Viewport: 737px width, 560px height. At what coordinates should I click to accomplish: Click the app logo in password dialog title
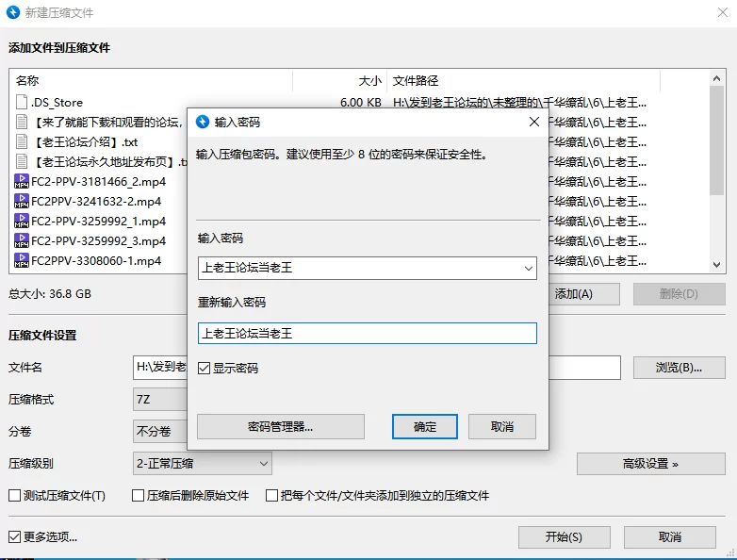(203, 122)
